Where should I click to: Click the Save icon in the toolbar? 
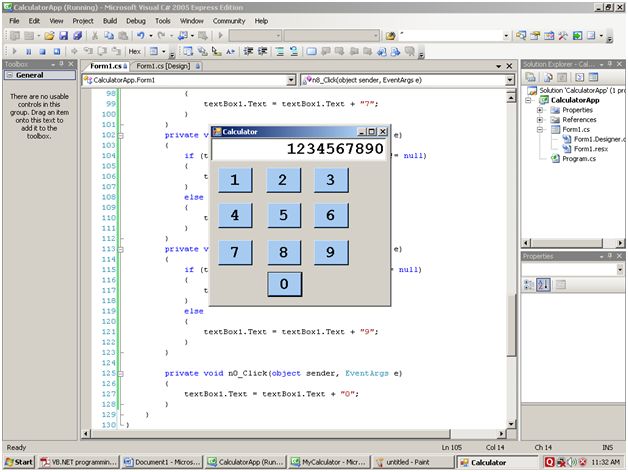click(x=63, y=35)
